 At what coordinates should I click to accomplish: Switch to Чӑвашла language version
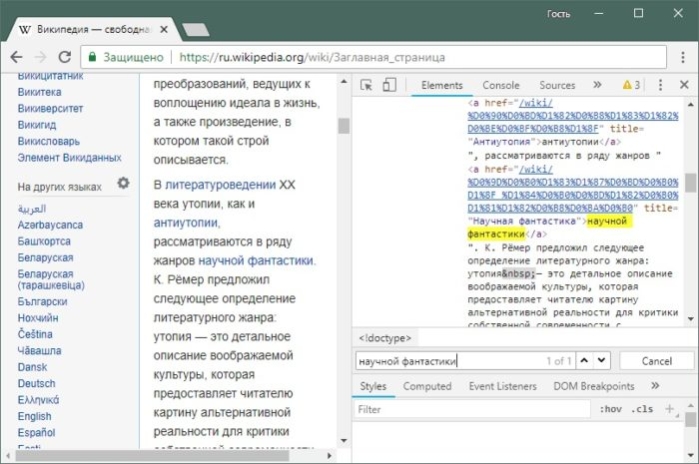[39, 350]
